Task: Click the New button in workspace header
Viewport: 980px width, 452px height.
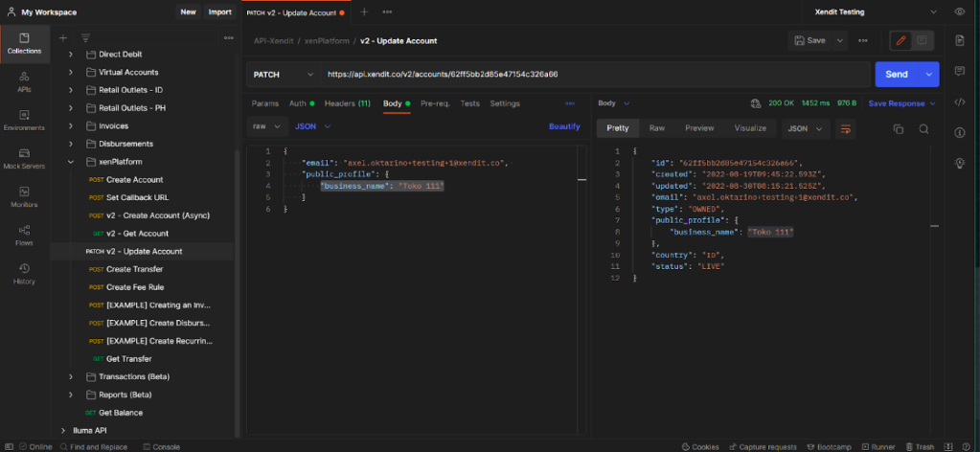Action: 188,11
